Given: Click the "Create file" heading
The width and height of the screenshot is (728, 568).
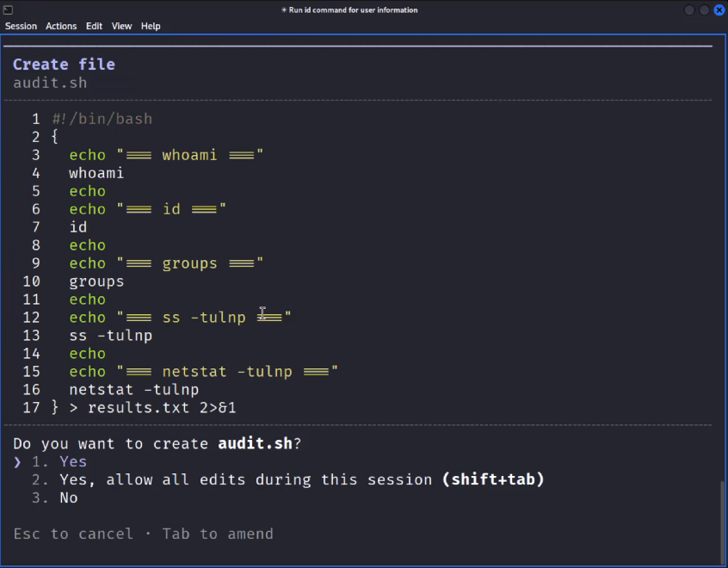Looking at the screenshot, I should pyautogui.click(x=64, y=64).
